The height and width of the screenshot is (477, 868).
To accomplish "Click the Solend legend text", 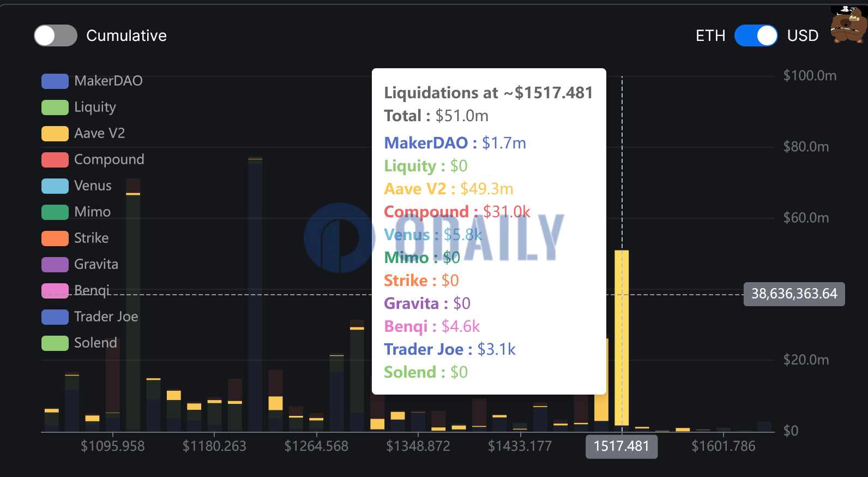I will pos(95,343).
